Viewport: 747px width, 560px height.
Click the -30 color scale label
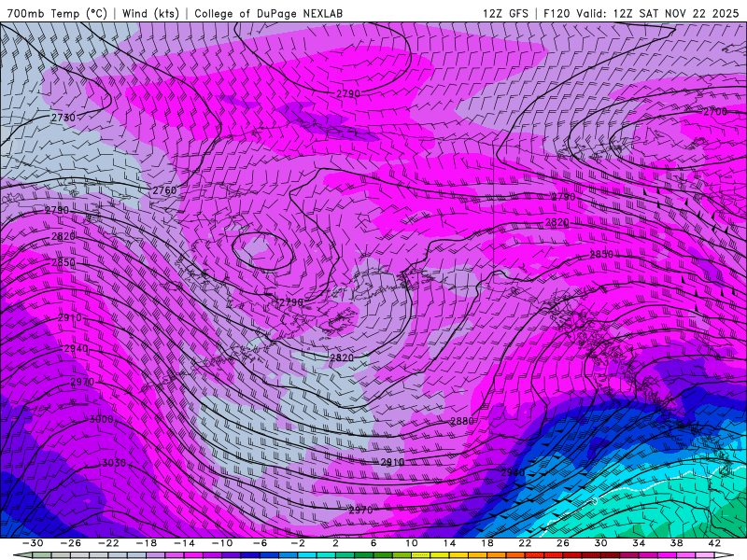pyautogui.click(x=33, y=543)
